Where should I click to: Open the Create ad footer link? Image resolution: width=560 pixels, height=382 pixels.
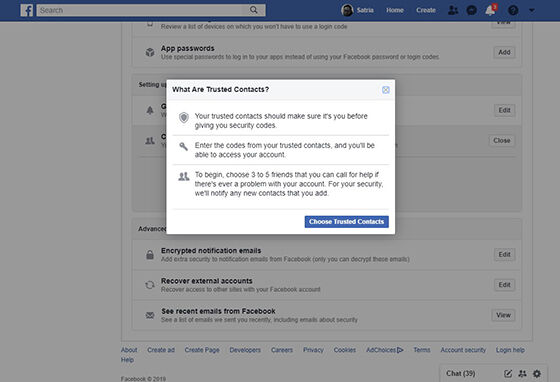[x=161, y=350]
